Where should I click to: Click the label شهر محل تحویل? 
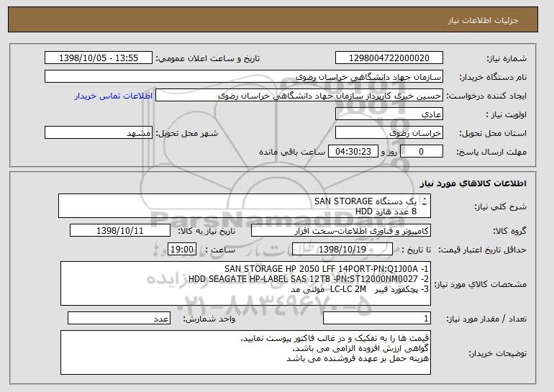coord(187,133)
